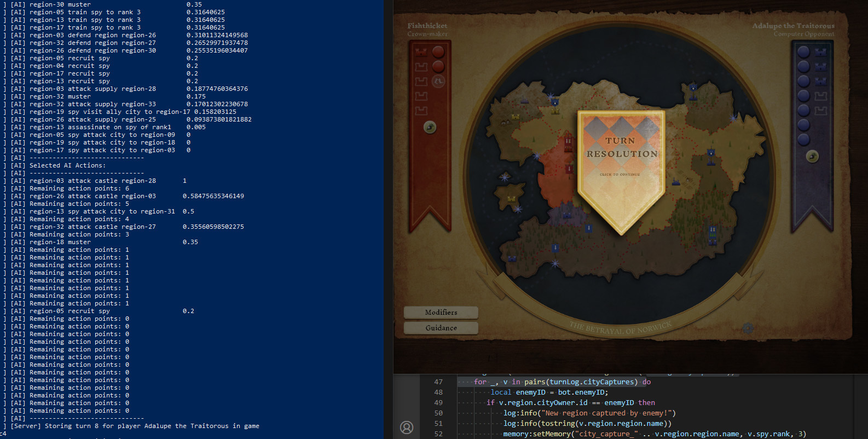Select the round token on blue banner
Viewport: 868px width, 439px height.
[812, 157]
